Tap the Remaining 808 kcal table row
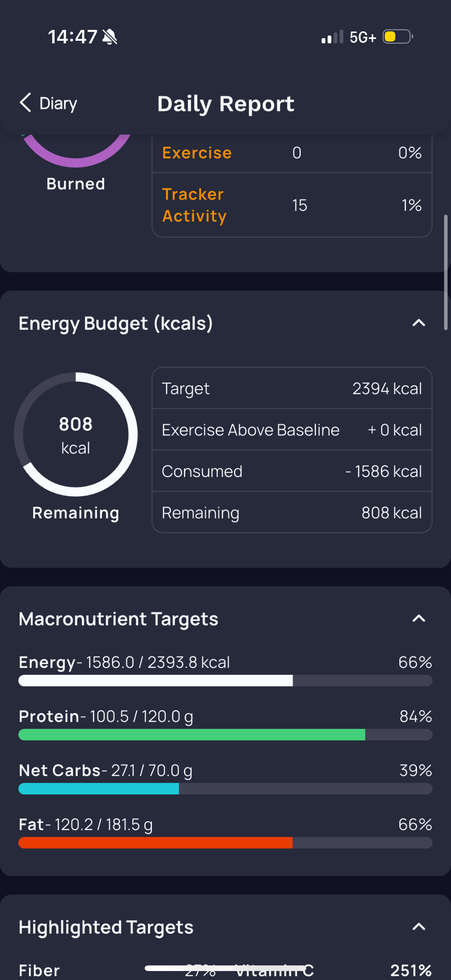Viewport: 451px width, 980px height. [292, 512]
